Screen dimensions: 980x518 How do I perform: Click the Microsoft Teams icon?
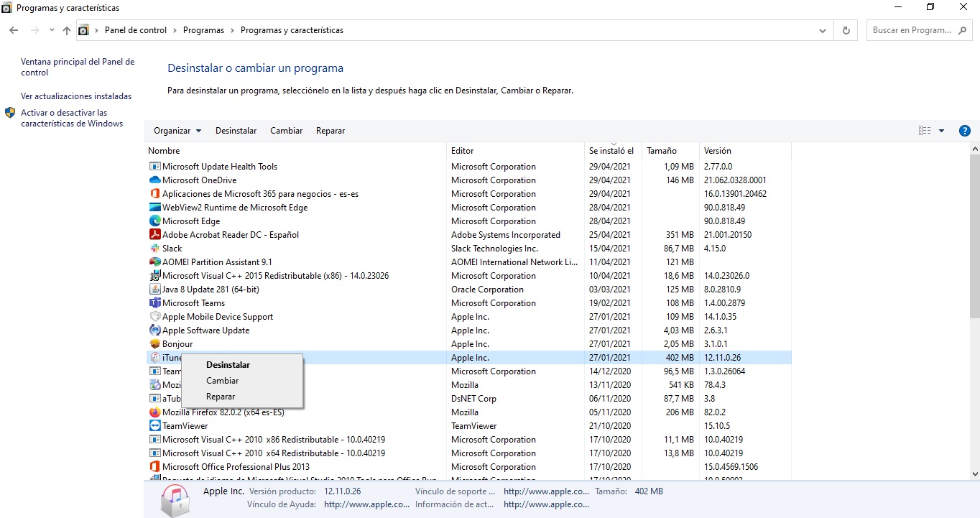point(154,303)
